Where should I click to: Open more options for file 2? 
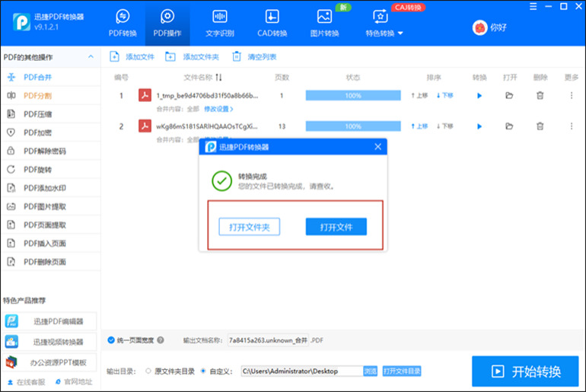tap(572, 126)
